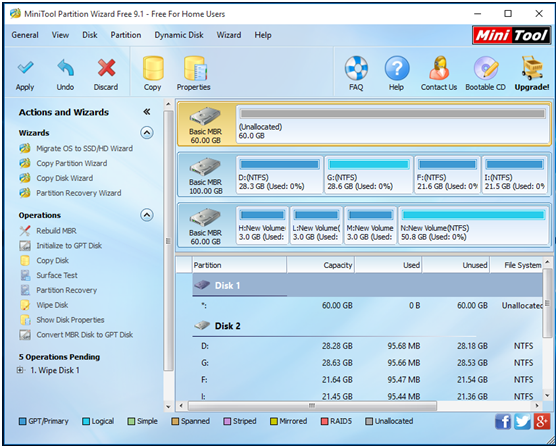Open MiniTool's Facebook page icon
Image resolution: width=558 pixels, height=448 pixels.
tap(503, 422)
